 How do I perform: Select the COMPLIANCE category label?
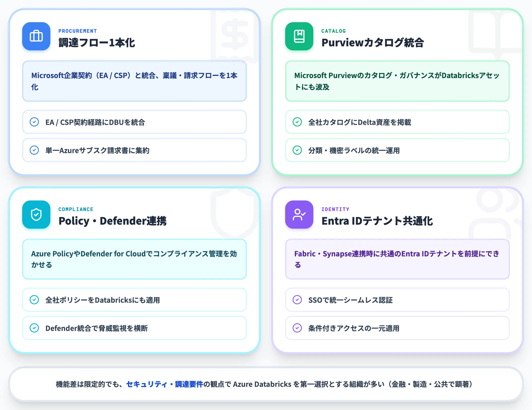(76, 209)
